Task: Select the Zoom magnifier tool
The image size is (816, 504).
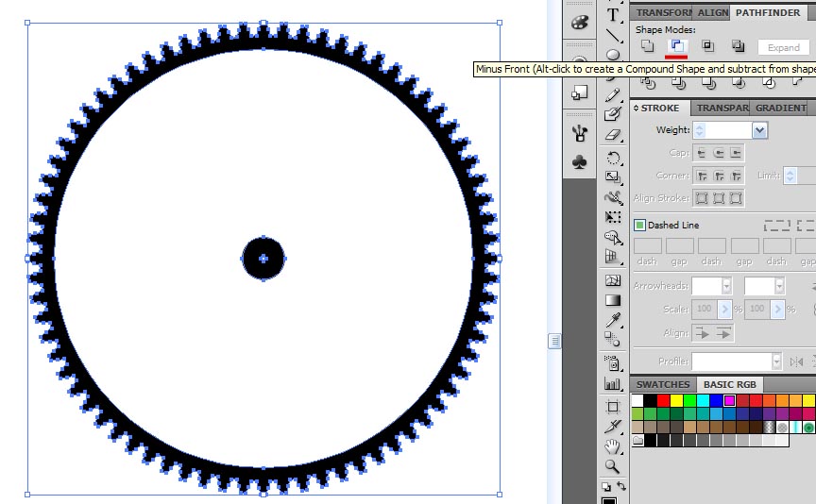Action: [x=613, y=466]
